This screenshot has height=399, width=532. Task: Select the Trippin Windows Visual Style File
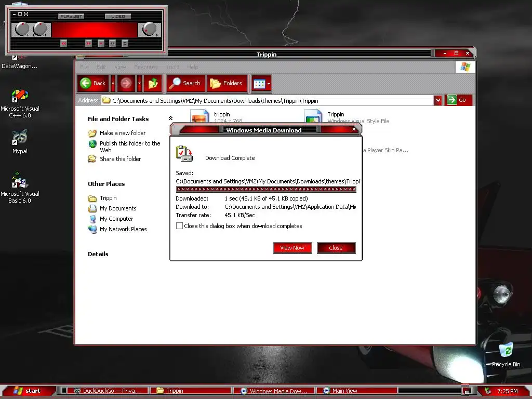[x=347, y=116]
